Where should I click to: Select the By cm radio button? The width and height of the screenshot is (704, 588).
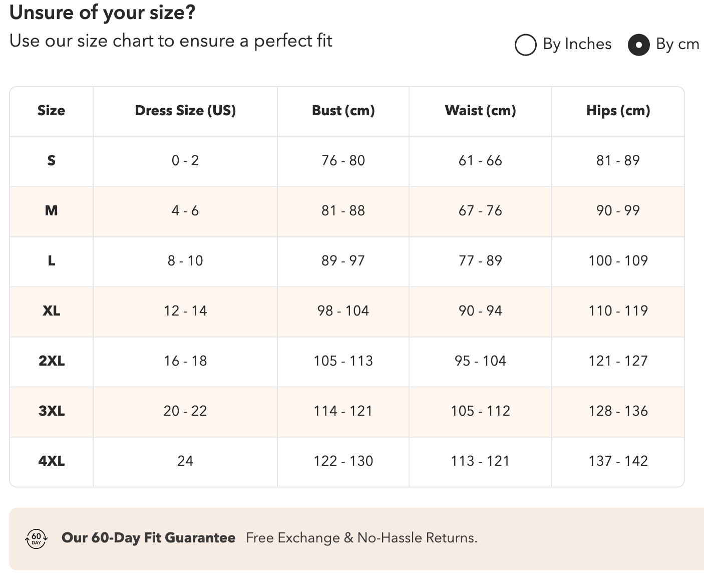[638, 45]
